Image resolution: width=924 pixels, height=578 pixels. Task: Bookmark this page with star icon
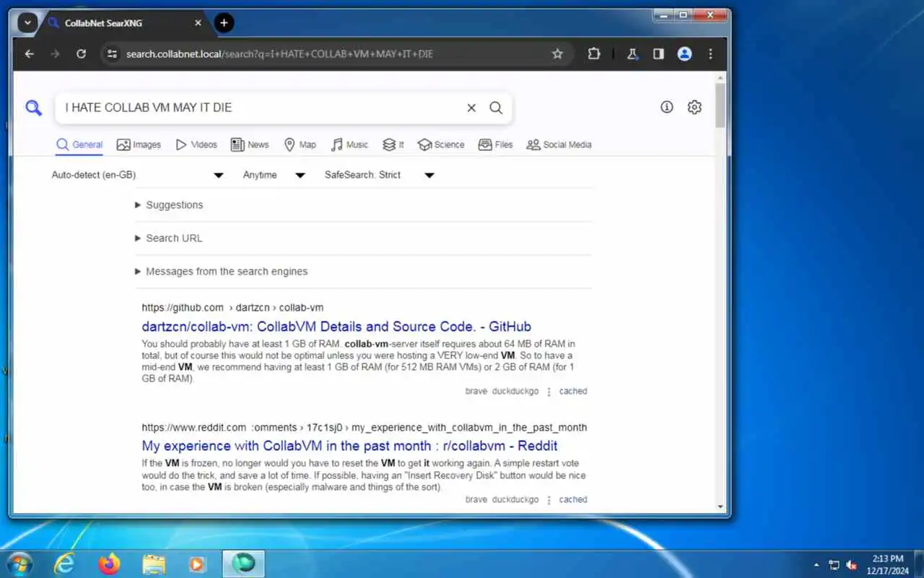click(557, 53)
